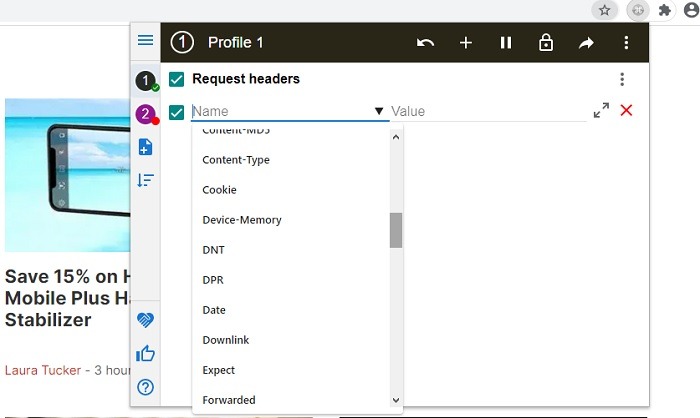700x418 pixels.
Task: Click the ModHeader extension icon in browser toolbar
Action: point(638,10)
